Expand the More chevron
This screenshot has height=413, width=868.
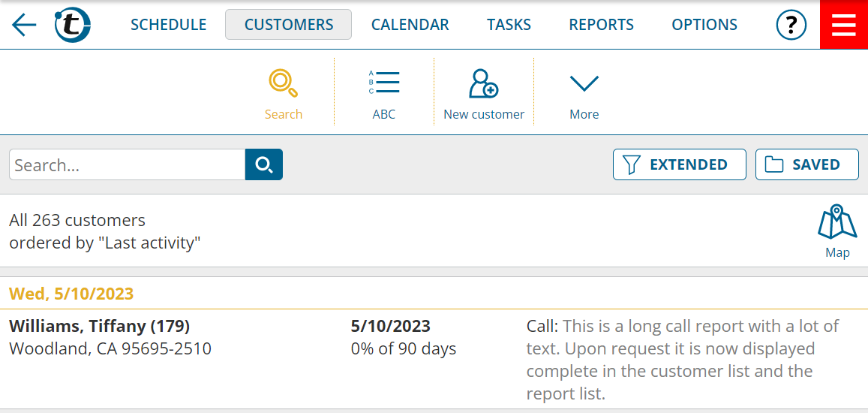584,95
